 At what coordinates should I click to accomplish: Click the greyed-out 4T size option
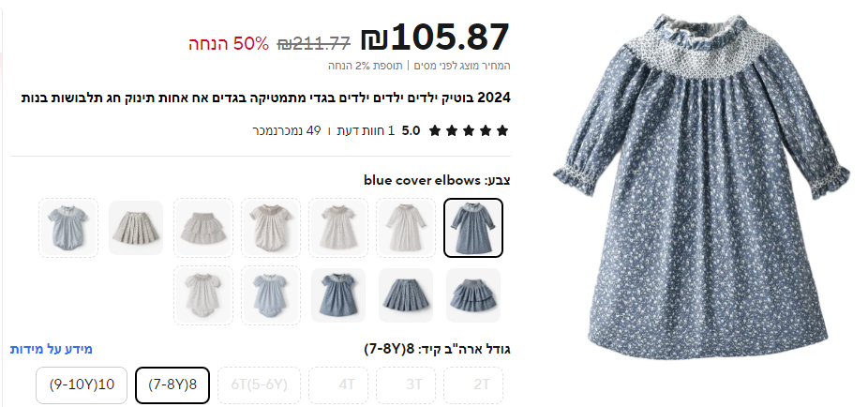click(338, 384)
